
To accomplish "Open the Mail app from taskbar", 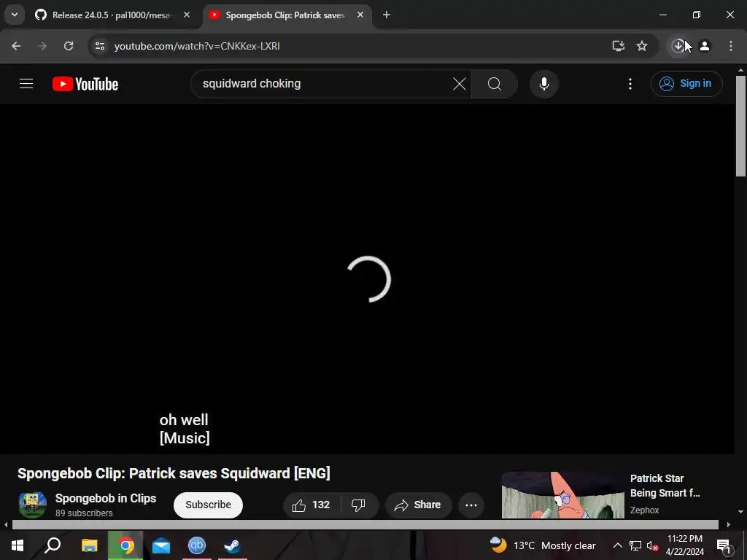I will [161, 545].
